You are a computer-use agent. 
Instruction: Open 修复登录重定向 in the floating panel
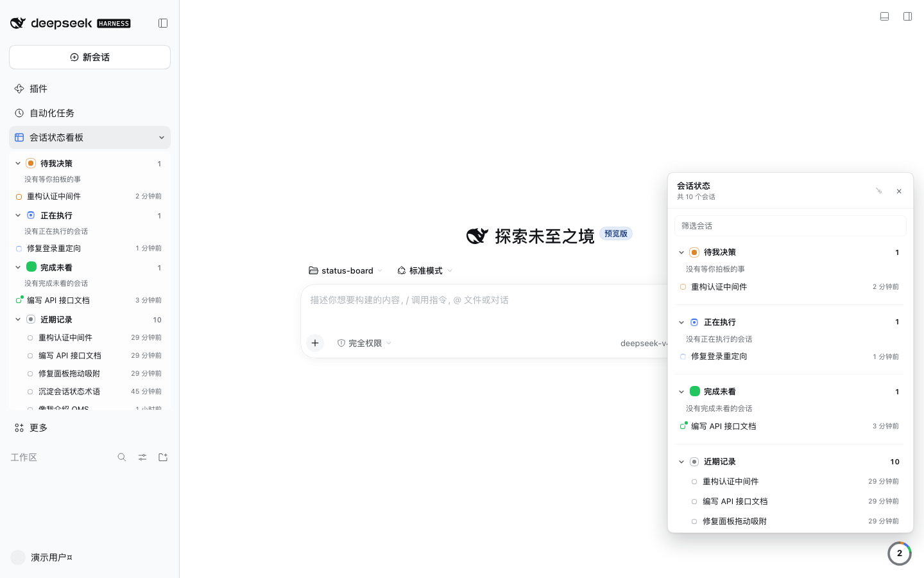(x=791, y=356)
